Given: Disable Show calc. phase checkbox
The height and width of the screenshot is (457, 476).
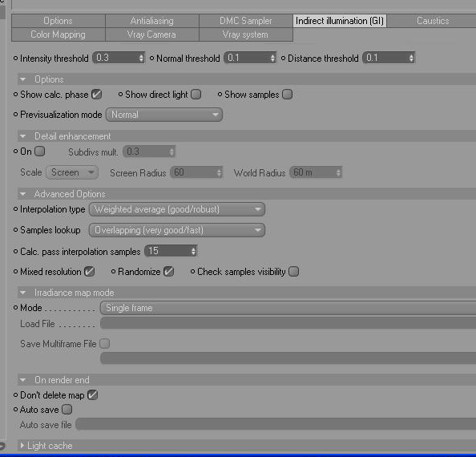Looking at the screenshot, I should 96,95.
